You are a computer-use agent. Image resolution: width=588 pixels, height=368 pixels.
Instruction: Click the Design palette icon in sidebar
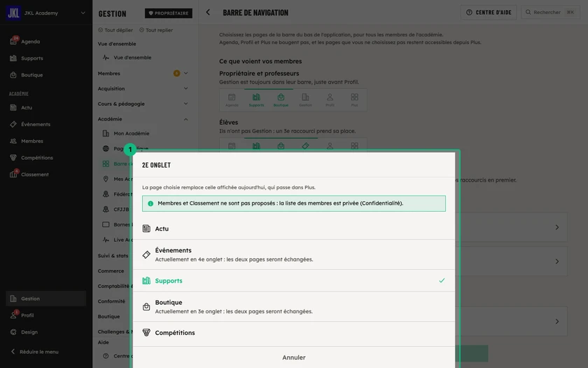coord(13,332)
